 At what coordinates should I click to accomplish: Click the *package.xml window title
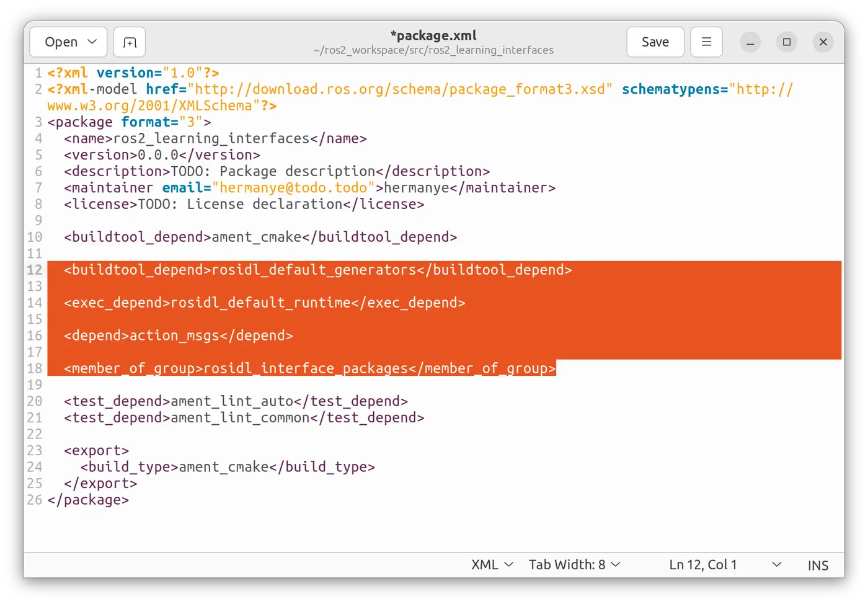pos(433,35)
